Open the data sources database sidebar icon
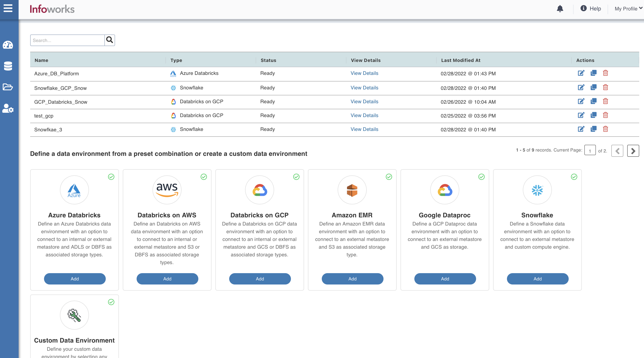 click(8, 66)
